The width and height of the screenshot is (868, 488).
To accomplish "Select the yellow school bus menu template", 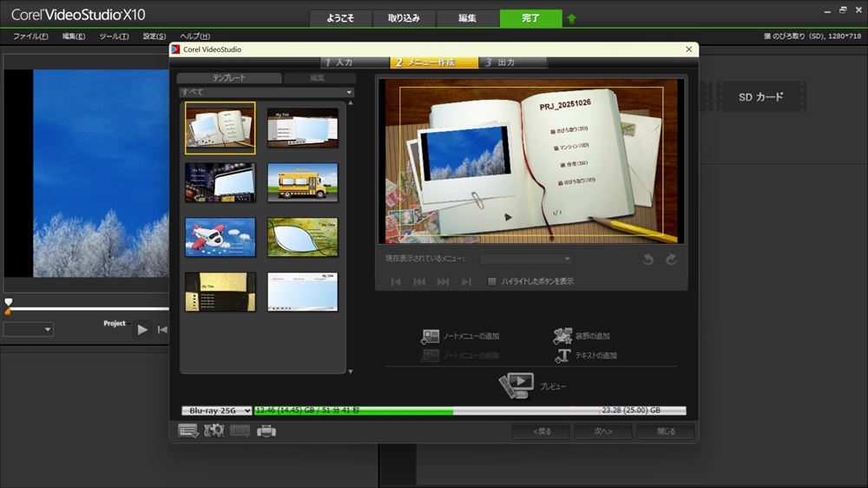I will click(302, 181).
